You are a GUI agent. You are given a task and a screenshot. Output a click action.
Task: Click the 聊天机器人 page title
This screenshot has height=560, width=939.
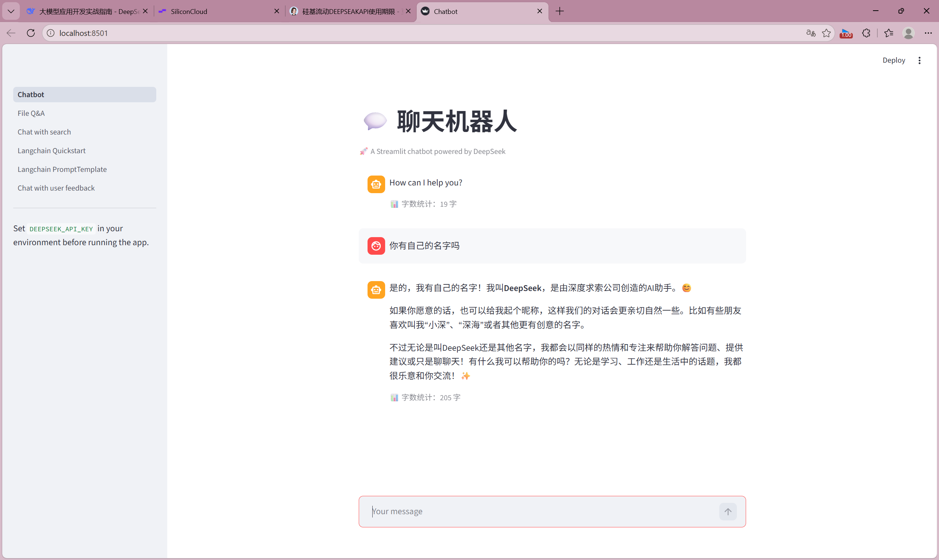[x=456, y=122]
